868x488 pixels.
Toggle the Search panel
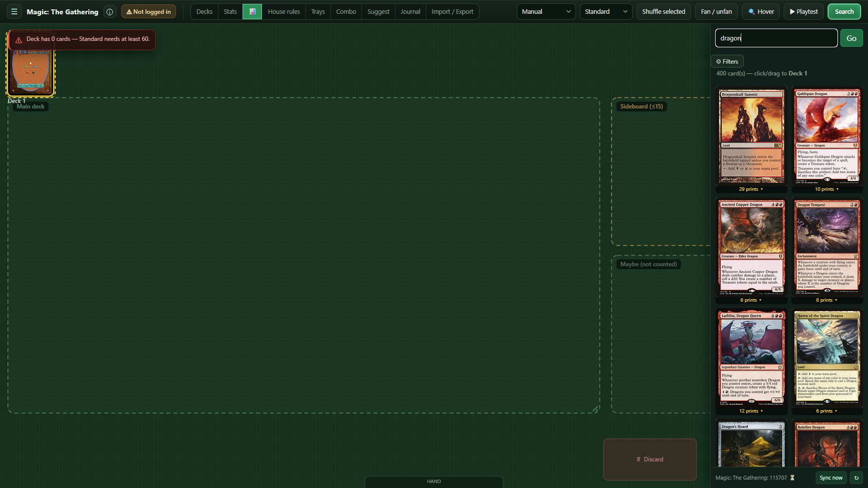(x=844, y=11)
